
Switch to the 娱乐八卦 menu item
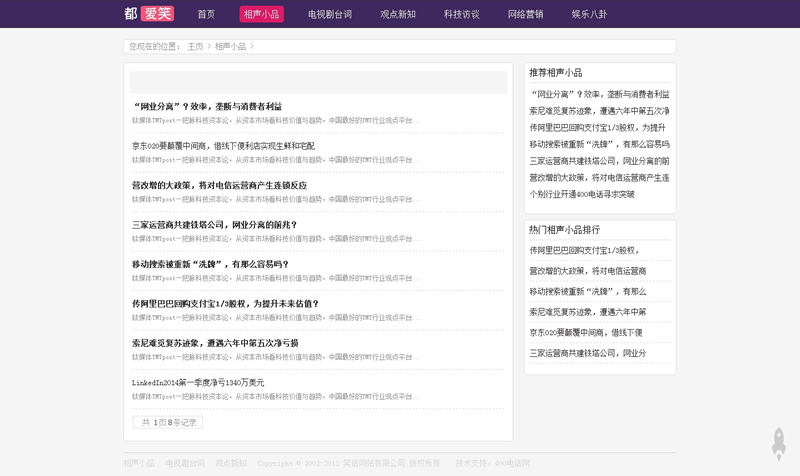(589, 14)
